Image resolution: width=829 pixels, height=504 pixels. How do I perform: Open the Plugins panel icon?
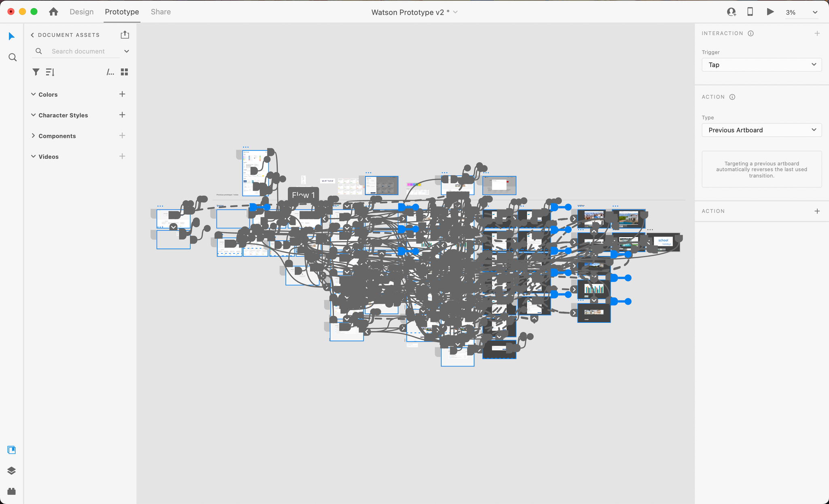coord(11,491)
